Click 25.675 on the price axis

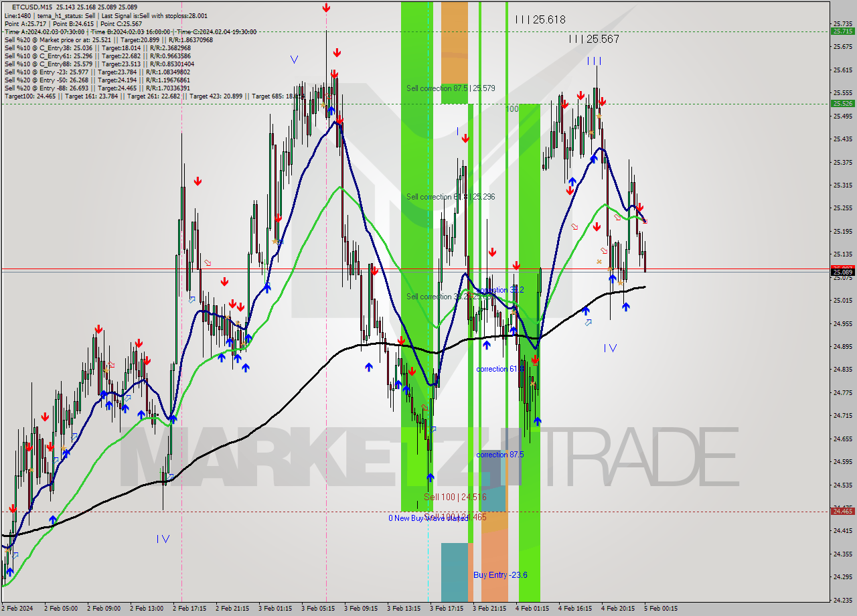point(843,47)
